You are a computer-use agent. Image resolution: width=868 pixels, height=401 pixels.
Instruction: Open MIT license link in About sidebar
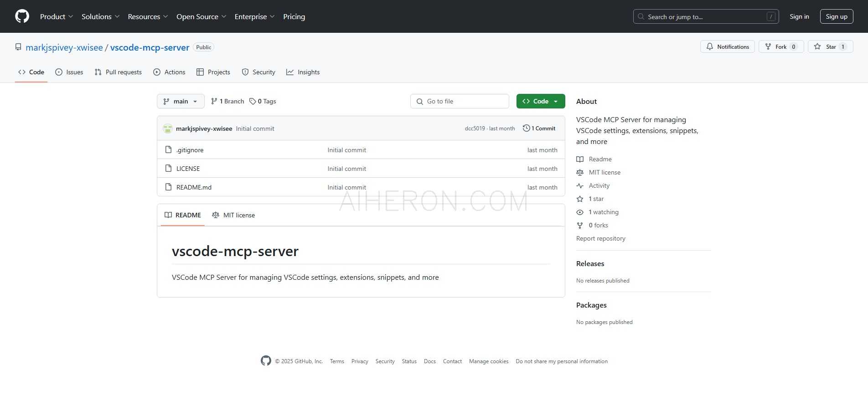pyautogui.click(x=599, y=172)
